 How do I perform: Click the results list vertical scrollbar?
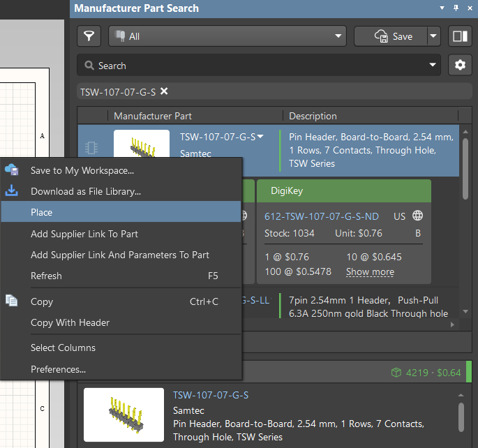coord(465,169)
